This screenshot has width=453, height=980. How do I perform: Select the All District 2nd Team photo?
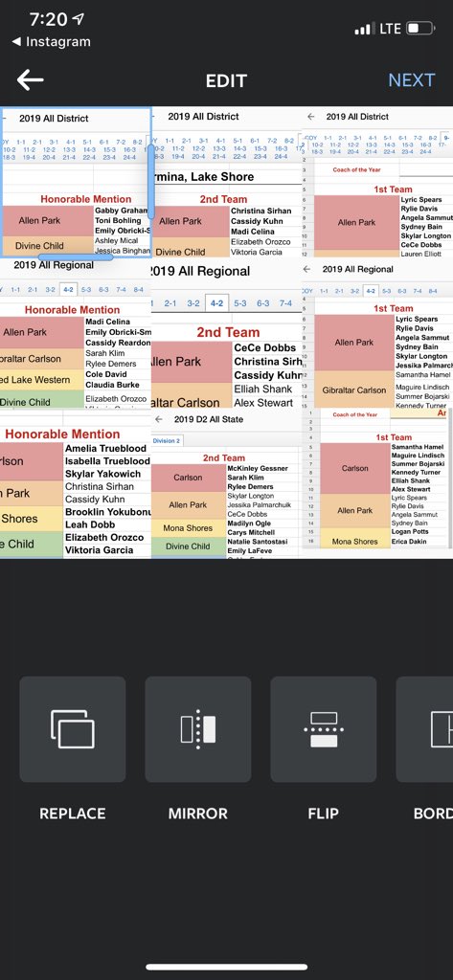tap(226, 182)
